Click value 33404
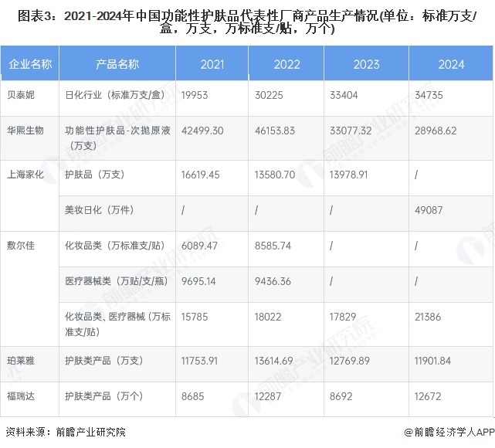 pos(344,95)
